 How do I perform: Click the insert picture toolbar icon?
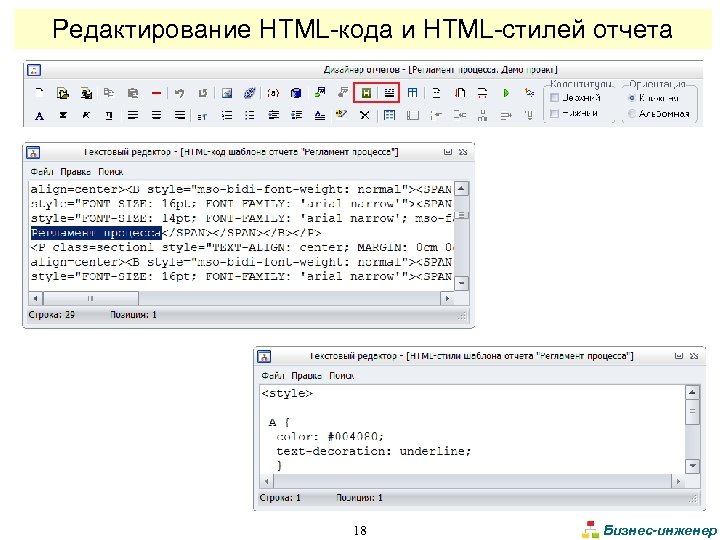[226, 93]
